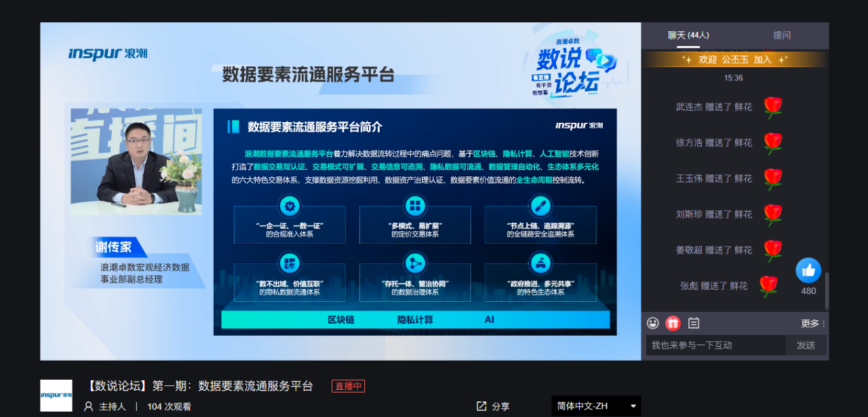The height and width of the screenshot is (417, 868).
Task: Click the live stream video player
Action: pyautogui.click(x=340, y=191)
